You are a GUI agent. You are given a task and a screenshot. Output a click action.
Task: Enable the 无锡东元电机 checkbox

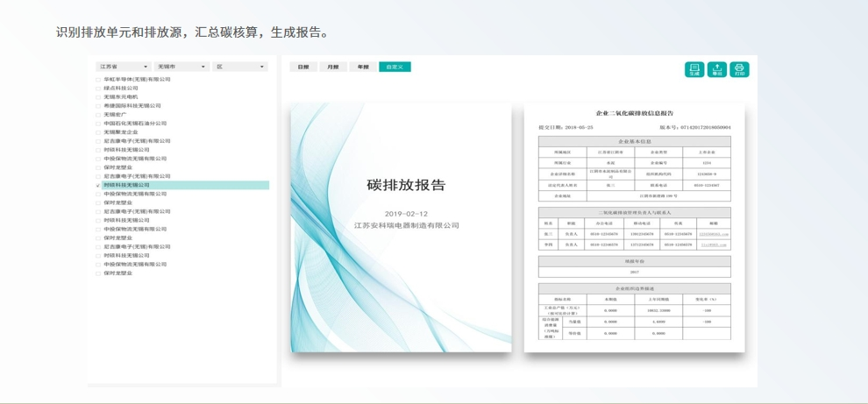click(98, 97)
